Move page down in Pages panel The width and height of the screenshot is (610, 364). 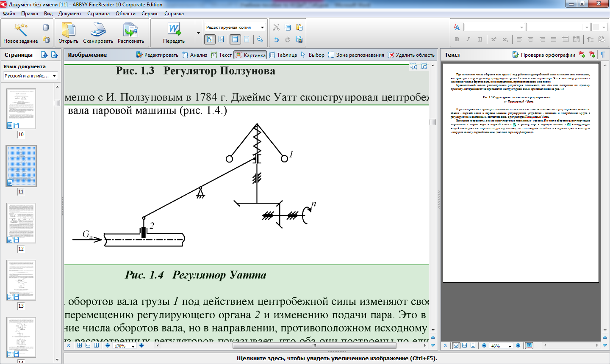click(44, 55)
